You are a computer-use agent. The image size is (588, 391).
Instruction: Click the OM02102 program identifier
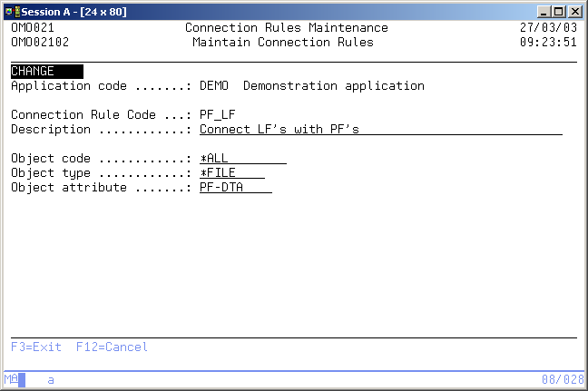click(x=39, y=43)
